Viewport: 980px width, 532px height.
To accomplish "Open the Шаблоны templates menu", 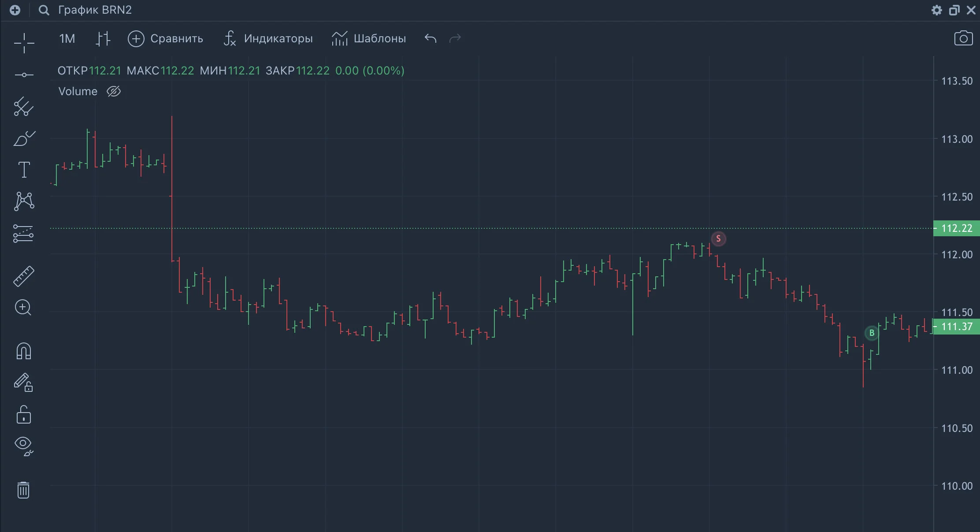I will point(369,39).
